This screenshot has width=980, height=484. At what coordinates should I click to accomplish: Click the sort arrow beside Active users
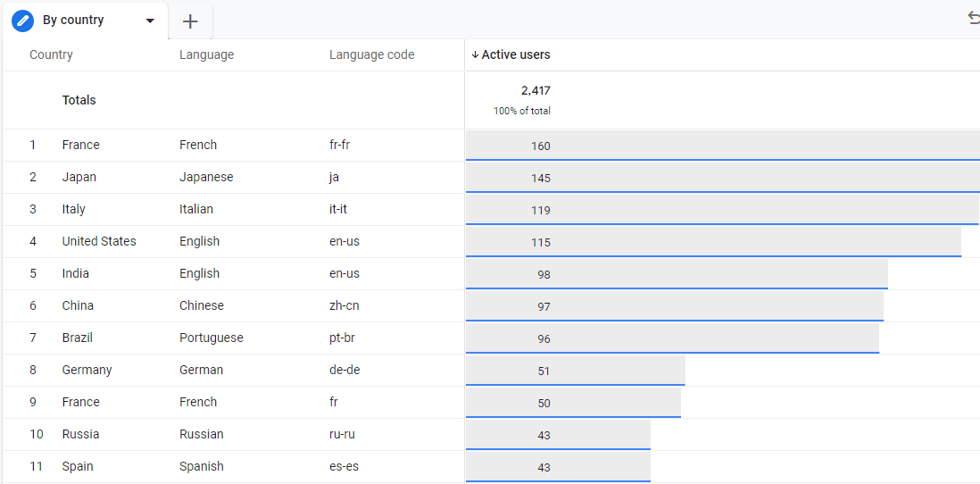point(475,55)
